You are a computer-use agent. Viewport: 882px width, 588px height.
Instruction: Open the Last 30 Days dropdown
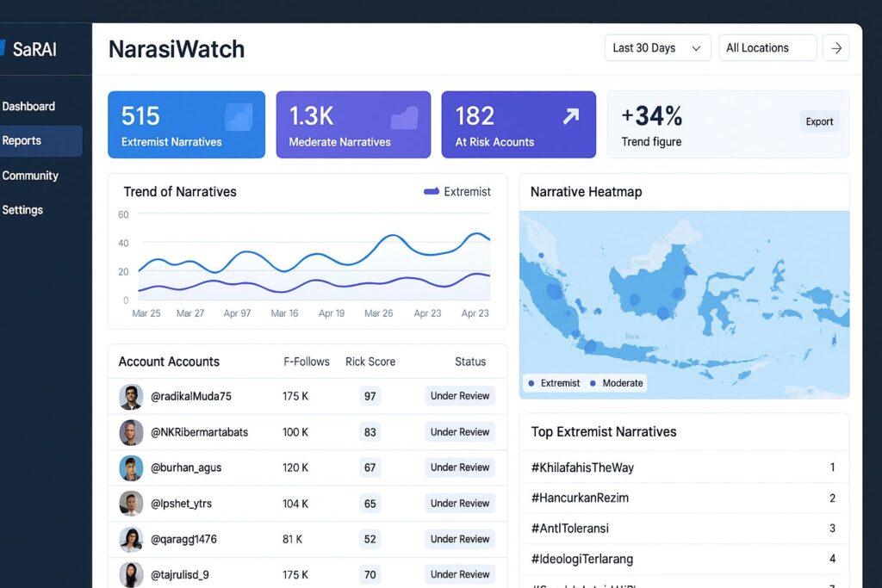[657, 48]
